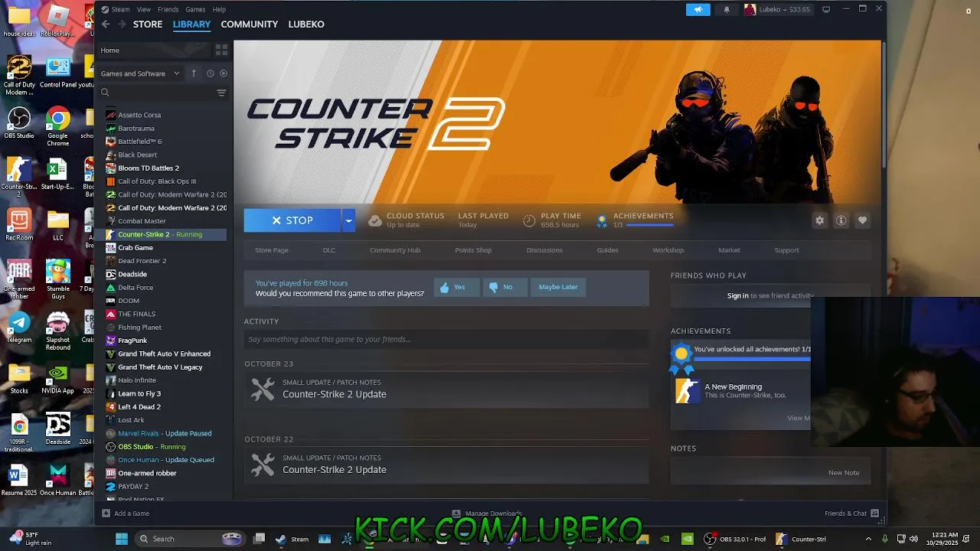Click the Add a Game plus icon
Viewport: 980px width, 551px height.
point(106,514)
